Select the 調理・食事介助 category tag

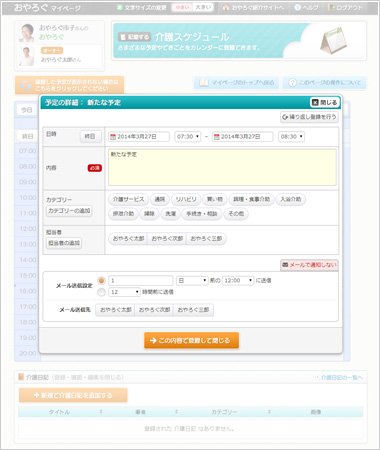click(x=251, y=199)
